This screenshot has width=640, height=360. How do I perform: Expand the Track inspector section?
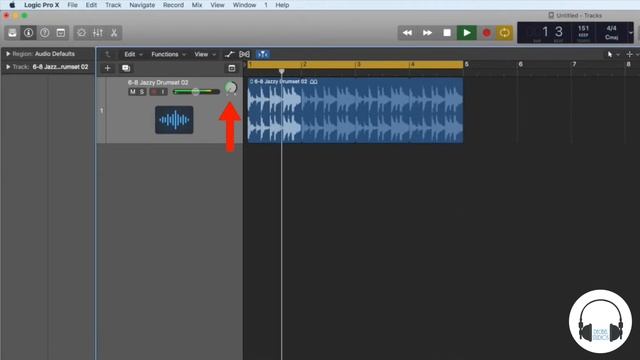pos(8,67)
